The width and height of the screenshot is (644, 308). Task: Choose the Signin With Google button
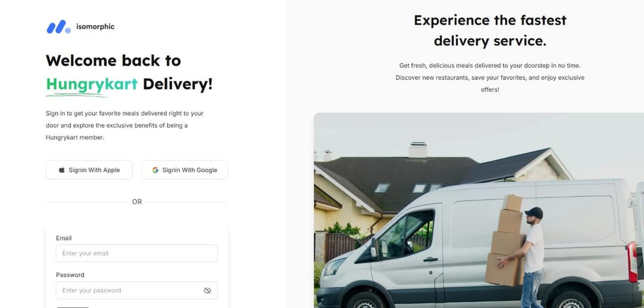pos(185,170)
